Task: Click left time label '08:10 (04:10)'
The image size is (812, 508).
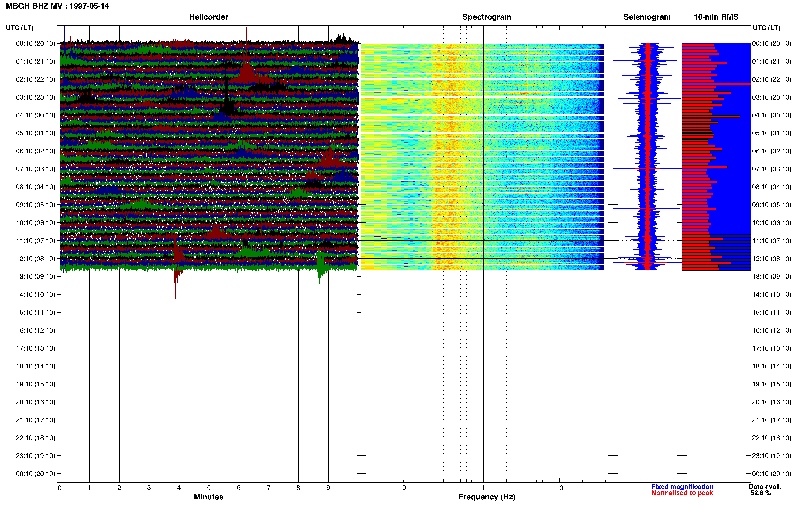Action: point(36,187)
